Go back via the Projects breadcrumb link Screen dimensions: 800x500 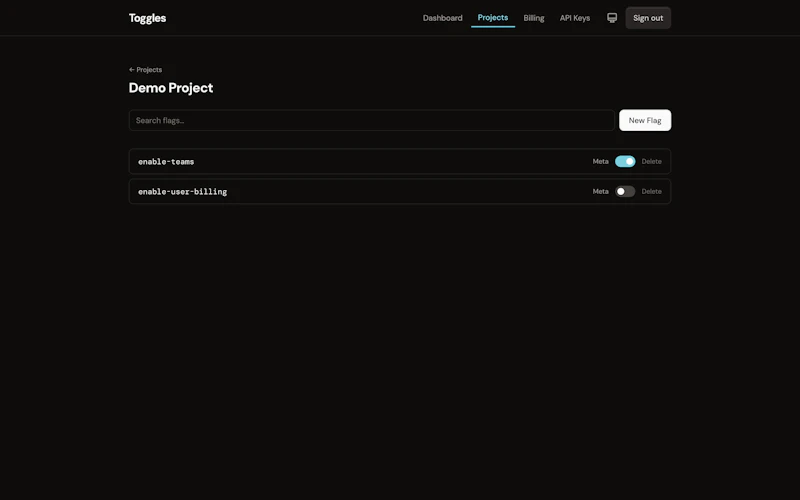tap(145, 70)
